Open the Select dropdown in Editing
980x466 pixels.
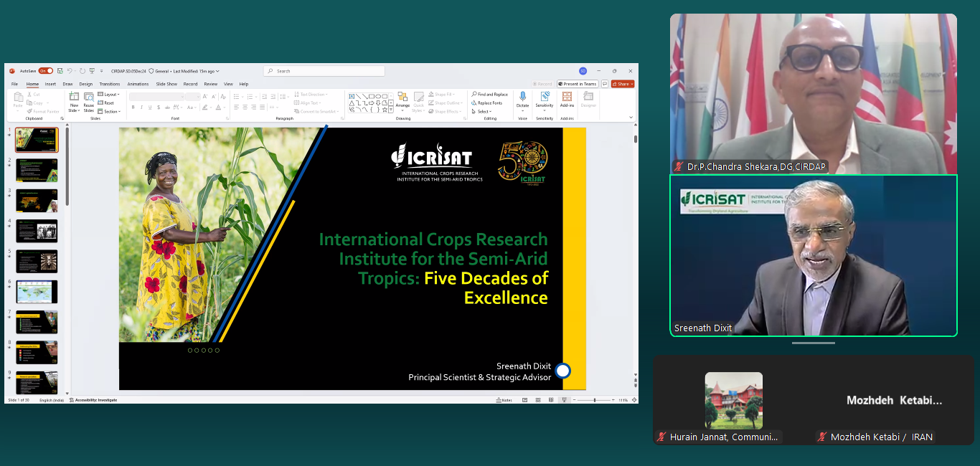[x=481, y=111]
